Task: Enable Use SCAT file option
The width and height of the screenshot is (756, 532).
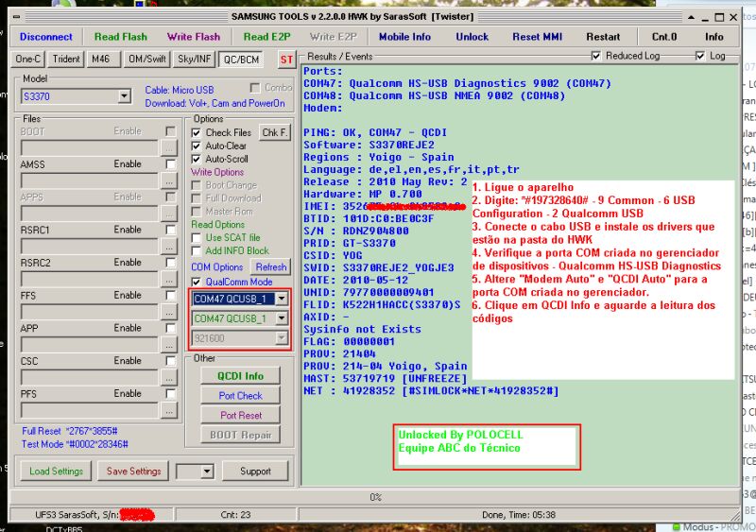Action: pyautogui.click(x=197, y=238)
